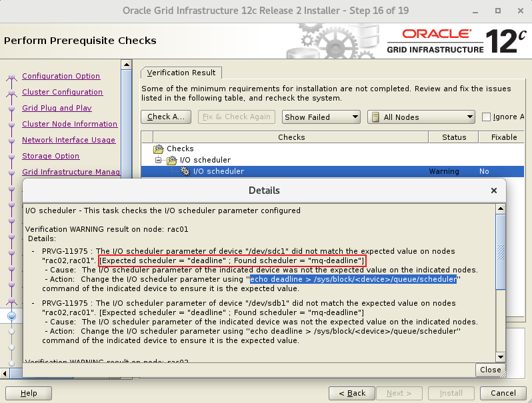This screenshot has height=403, width=532.
Task: Click the Configuration Option step bullet
Action: [11, 77]
